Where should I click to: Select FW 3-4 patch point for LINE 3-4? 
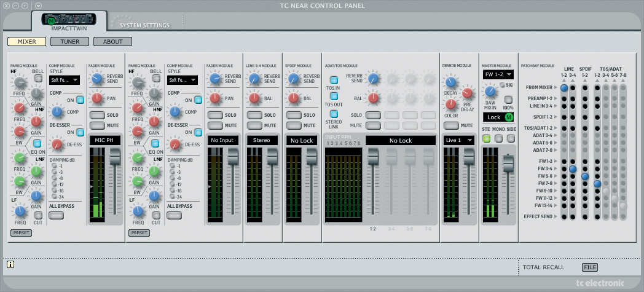[x=573, y=169]
